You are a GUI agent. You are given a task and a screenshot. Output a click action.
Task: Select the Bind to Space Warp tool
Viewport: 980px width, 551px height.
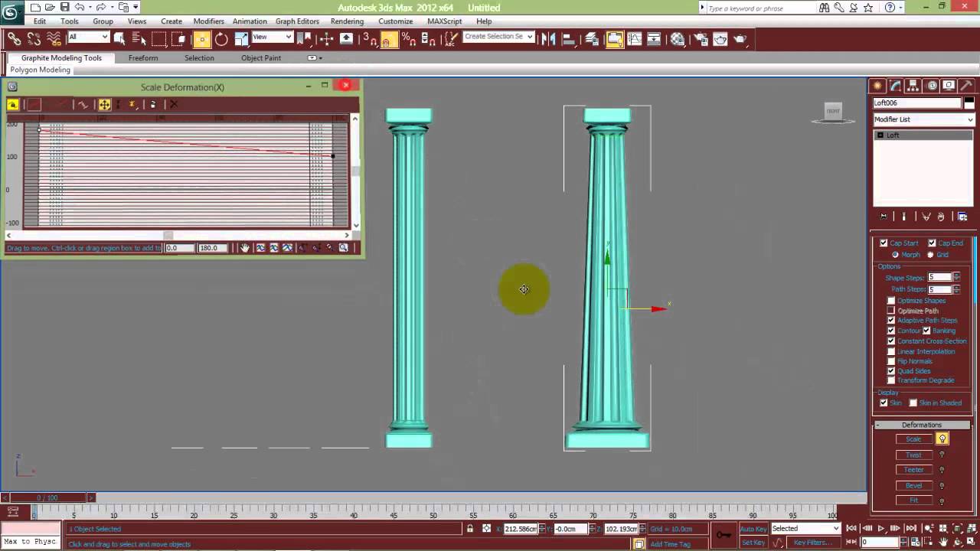pyautogui.click(x=54, y=38)
